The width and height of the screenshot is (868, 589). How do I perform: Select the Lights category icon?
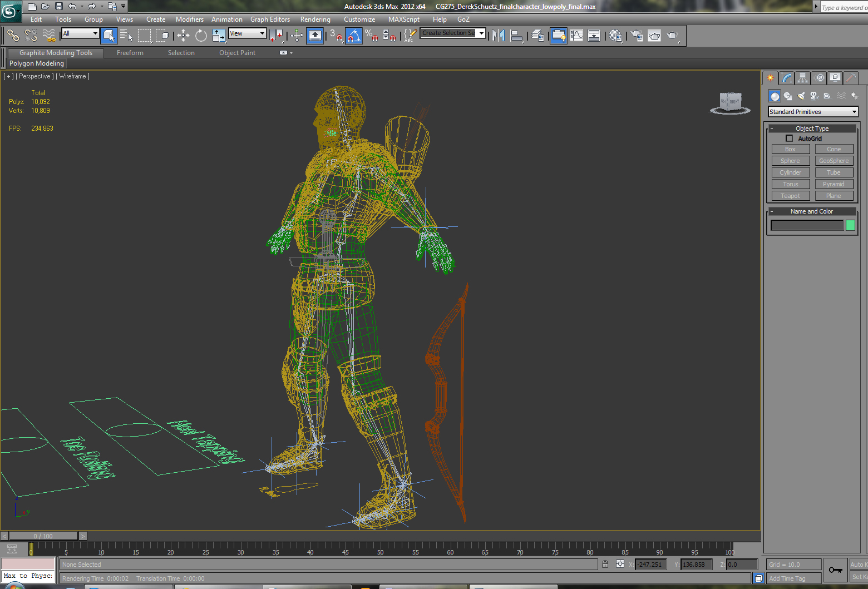point(801,96)
